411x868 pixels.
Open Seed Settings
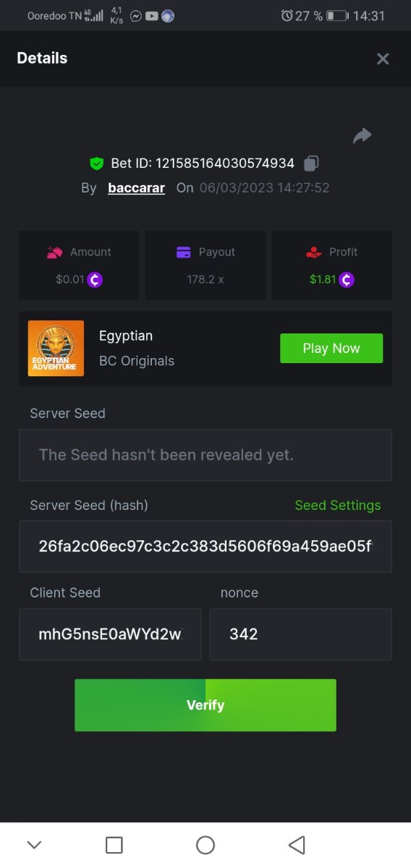point(338,505)
